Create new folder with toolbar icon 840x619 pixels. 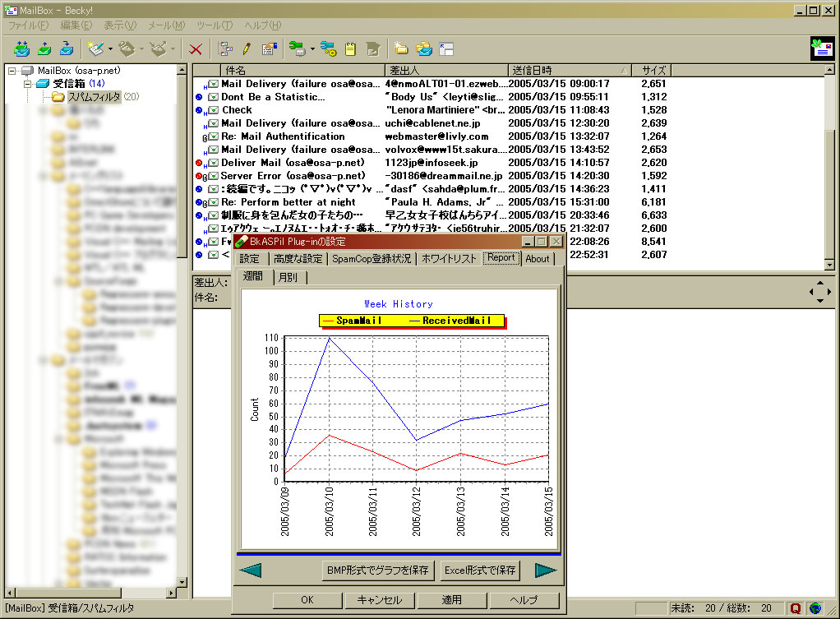click(401, 49)
